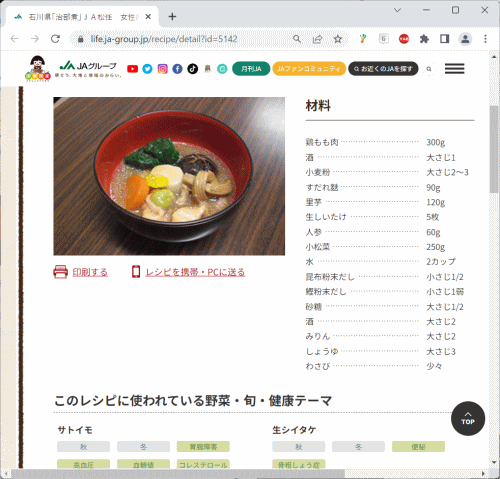Open a new browser tab

172,17
